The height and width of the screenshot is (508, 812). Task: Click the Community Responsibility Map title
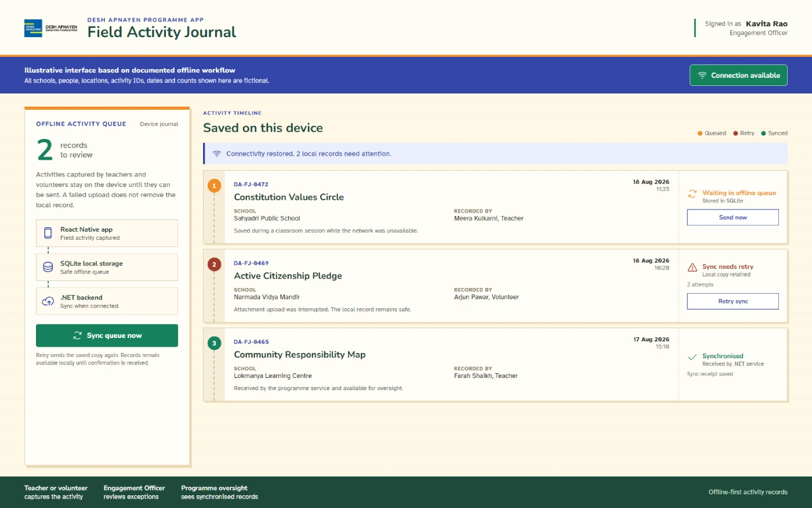click(300, 355)
